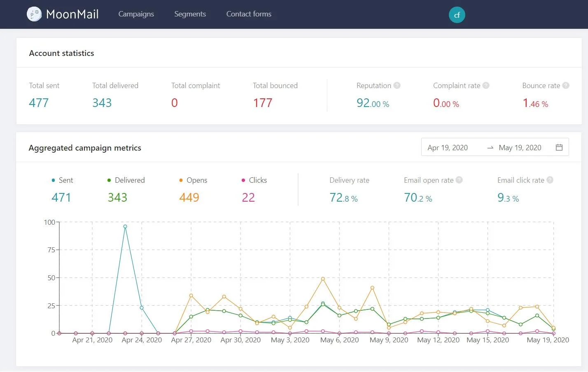Click the Reputation help question icon
588x372 pixels.
pos(397,86)
